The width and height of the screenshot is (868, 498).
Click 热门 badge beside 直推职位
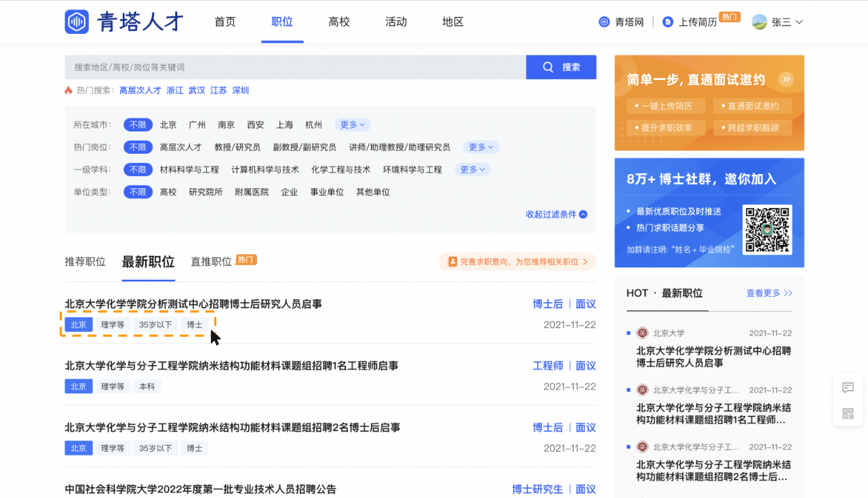click(246, 260)
